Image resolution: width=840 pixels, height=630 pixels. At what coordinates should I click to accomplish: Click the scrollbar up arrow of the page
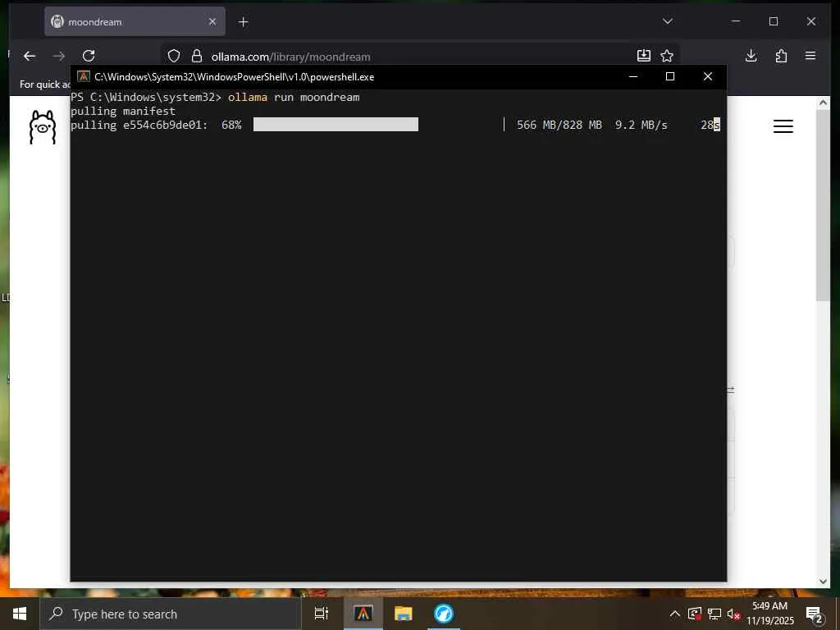click(x=824, y=103)
